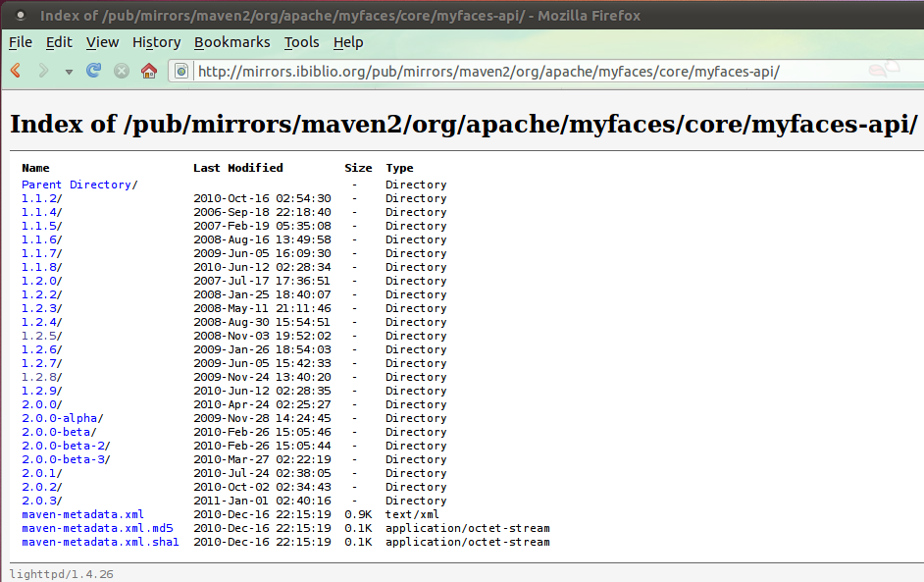Go back with the Back arrow
Image resolution: width=924 pixels, height=582 pixels.
tap(16, 71)
